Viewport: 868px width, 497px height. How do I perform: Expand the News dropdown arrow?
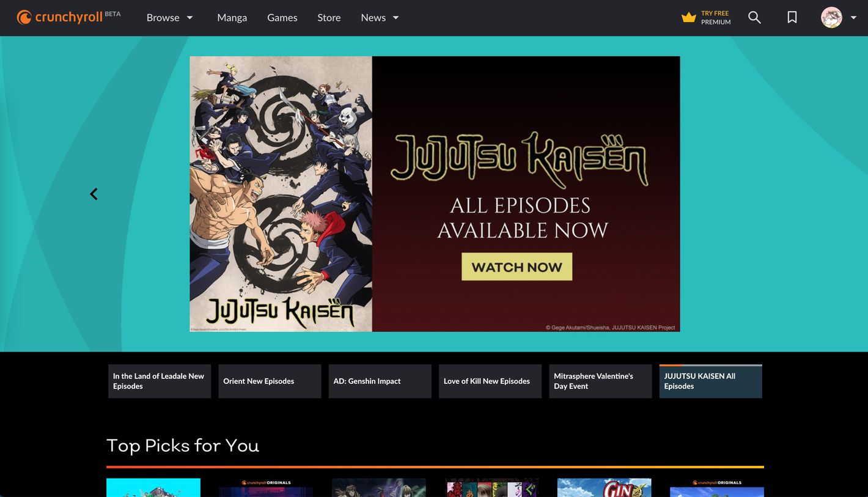pyautogui.click(x=395, y=18)
